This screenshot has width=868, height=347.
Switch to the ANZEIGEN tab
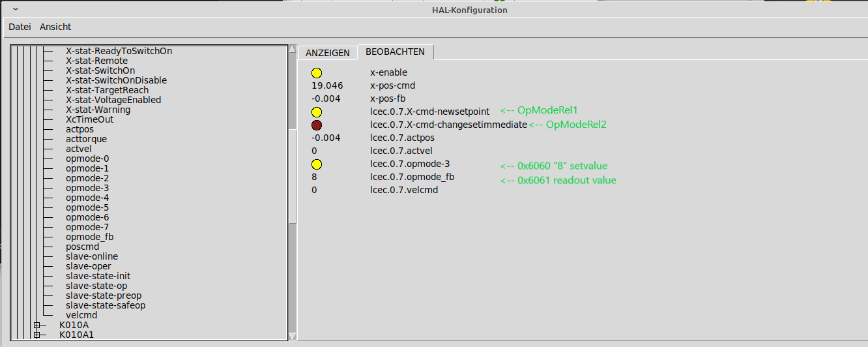[x=328, y=53]
